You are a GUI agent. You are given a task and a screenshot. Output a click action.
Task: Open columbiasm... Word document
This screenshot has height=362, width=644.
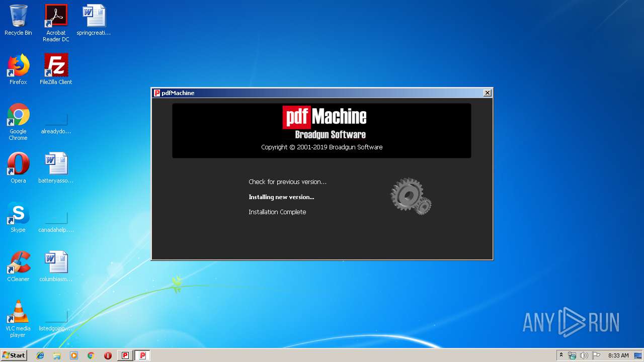pyautogui.click(x=56, y=266)
